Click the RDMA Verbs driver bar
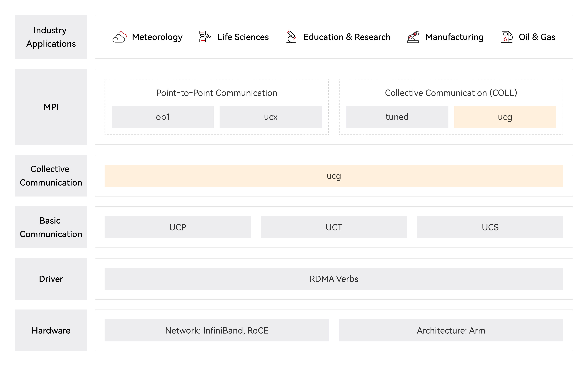The width and height of the screenshot is (588, 366). (334, 279)
